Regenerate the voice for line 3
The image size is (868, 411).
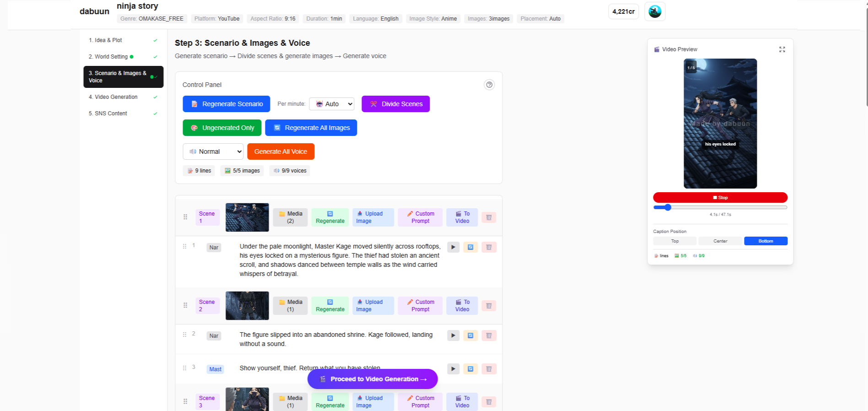[470, 369]
